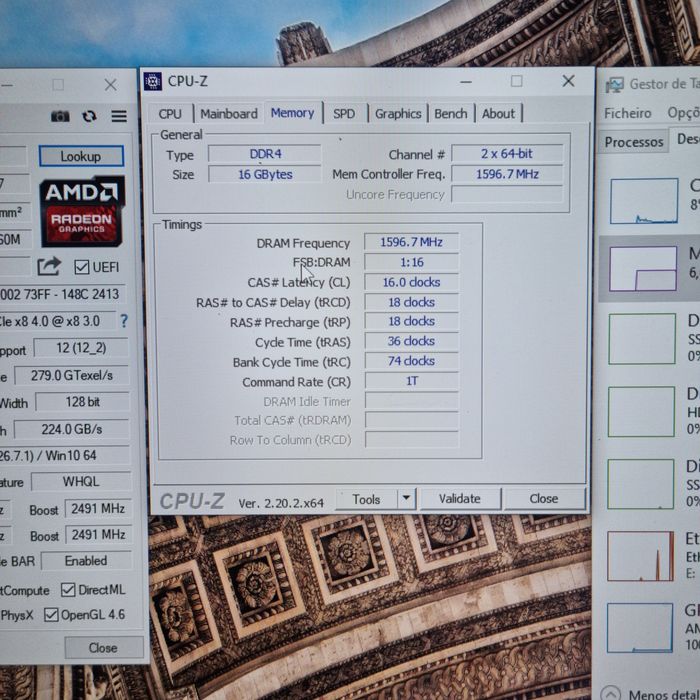The image size is (700, 700).
Task: Select the Memory tab in CPU-Z
Action: [x=292, y=113]
